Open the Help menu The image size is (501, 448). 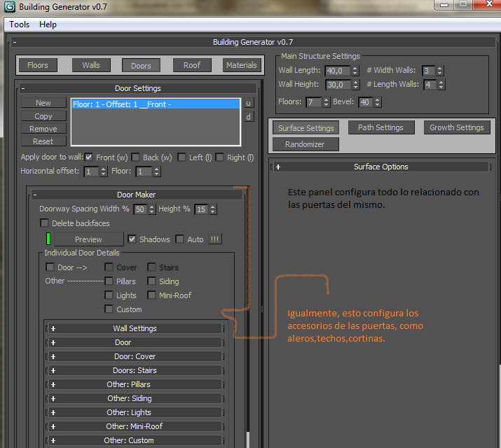[48, 24]
